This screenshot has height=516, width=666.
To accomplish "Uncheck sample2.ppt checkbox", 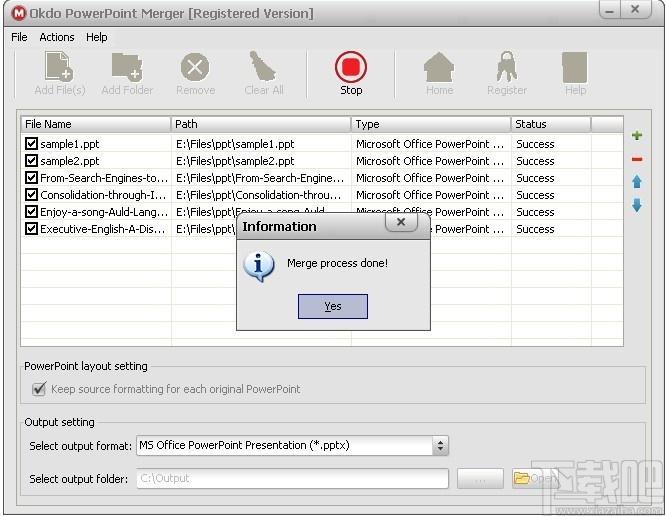I will (x=31, y=161).
